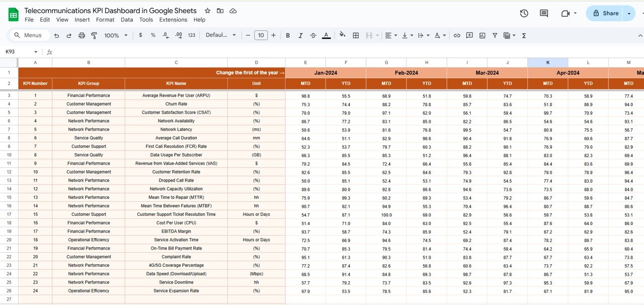Click the Google Sheets home logo
Image resolution: width=644 pixels, height=305 pixels.
coord(14,15)
